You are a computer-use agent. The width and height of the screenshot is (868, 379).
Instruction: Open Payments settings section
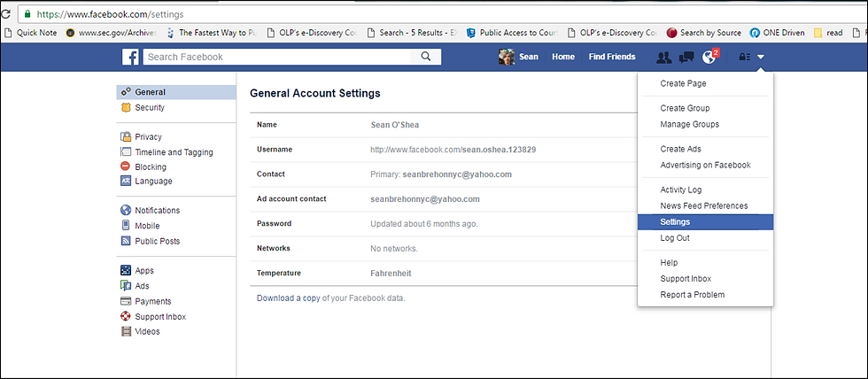coord(152,302)
